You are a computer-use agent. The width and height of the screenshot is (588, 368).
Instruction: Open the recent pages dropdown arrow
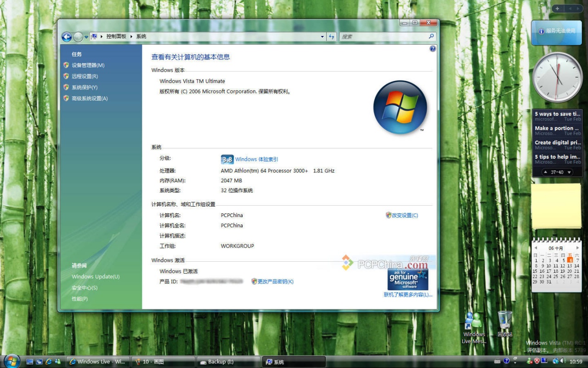(86, 37)
